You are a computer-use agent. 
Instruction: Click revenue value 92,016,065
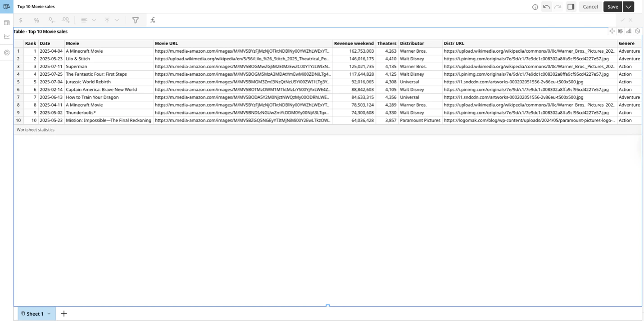(x=354, y=82)
